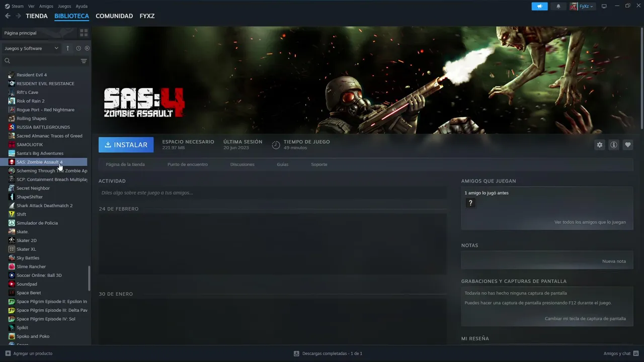Click Cambiar mi tecla de captura de pantalla
Viewport: 644px width, 362px height.
pyautogui.click(x=585, y=319)
